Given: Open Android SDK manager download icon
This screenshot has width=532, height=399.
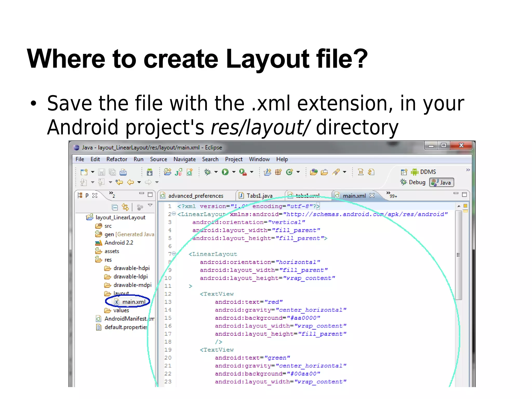Looking at the screenshot, I should pos(150,172).
